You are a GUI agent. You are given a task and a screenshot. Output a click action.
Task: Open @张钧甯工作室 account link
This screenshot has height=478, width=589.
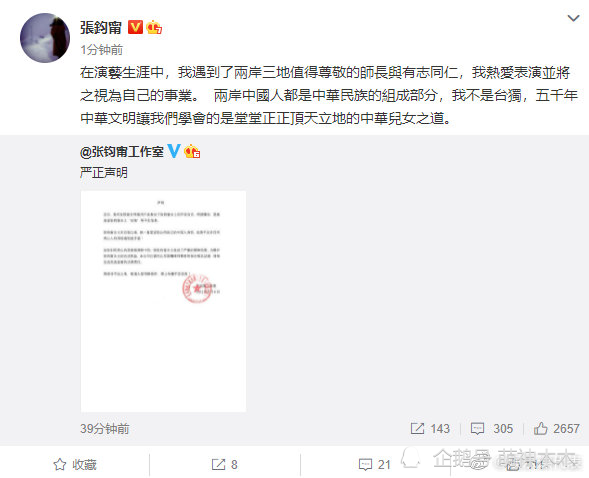click(122, 152)
